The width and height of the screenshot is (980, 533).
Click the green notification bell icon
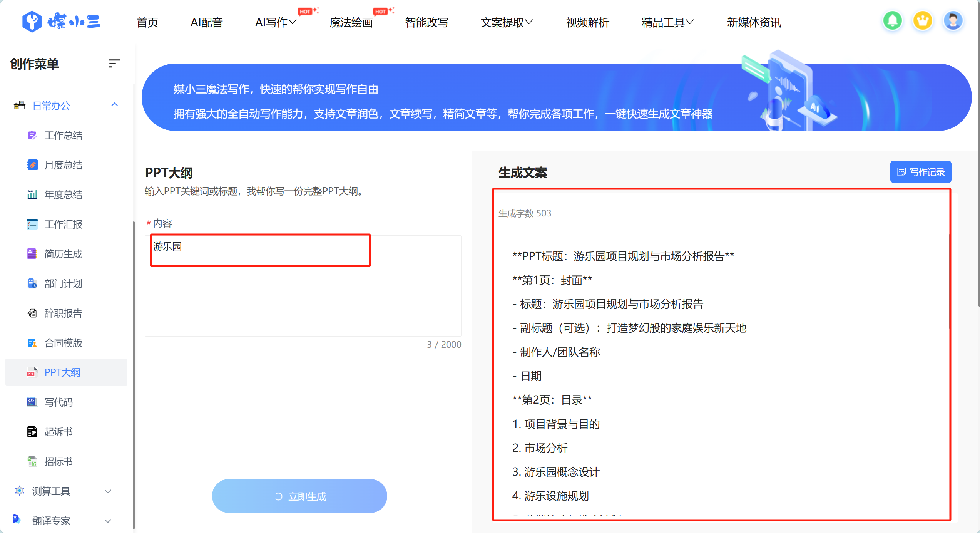pyautogui.click(x=892, y=21)
